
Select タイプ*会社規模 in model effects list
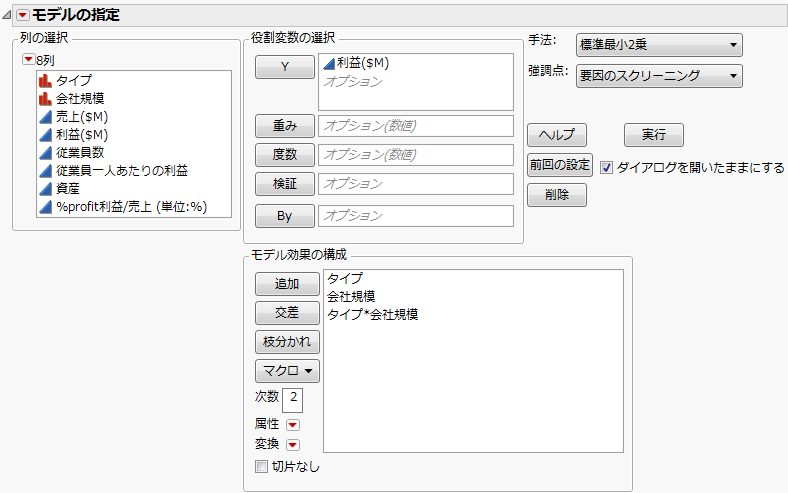(x=372, y=314)
